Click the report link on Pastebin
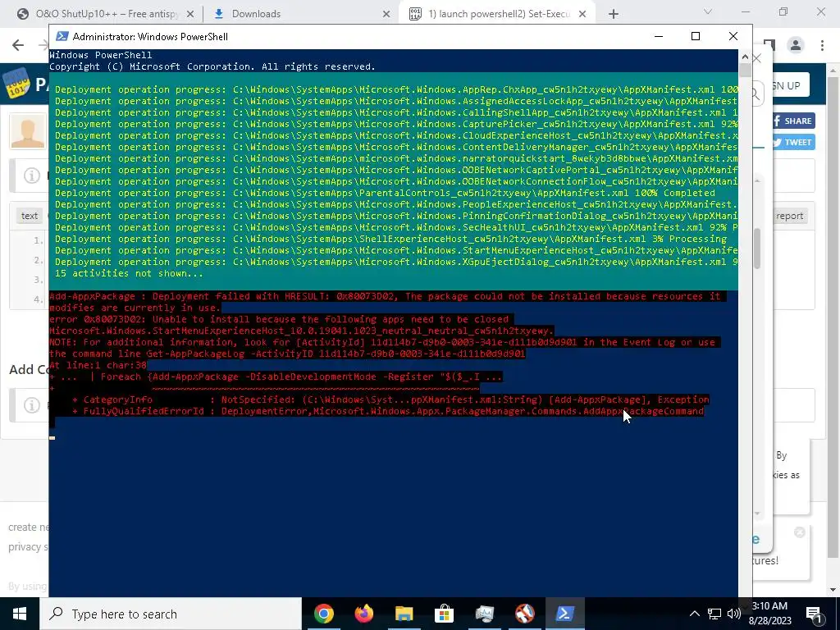 click(789, 216)
